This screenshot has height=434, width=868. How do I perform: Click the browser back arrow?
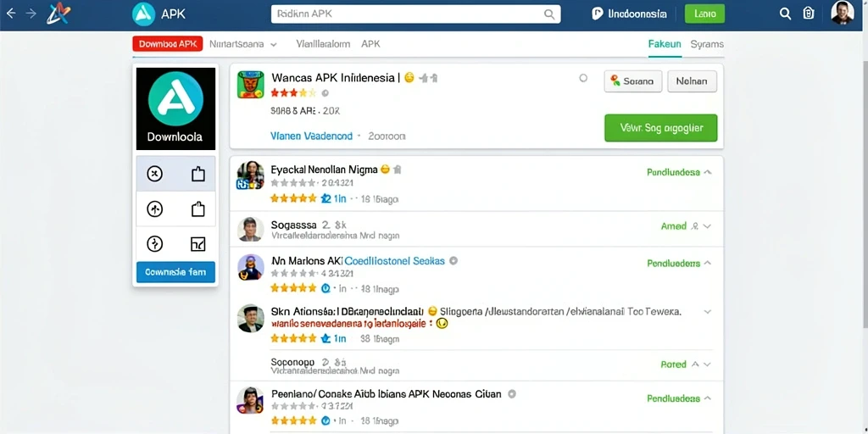[x=10, y=14]
